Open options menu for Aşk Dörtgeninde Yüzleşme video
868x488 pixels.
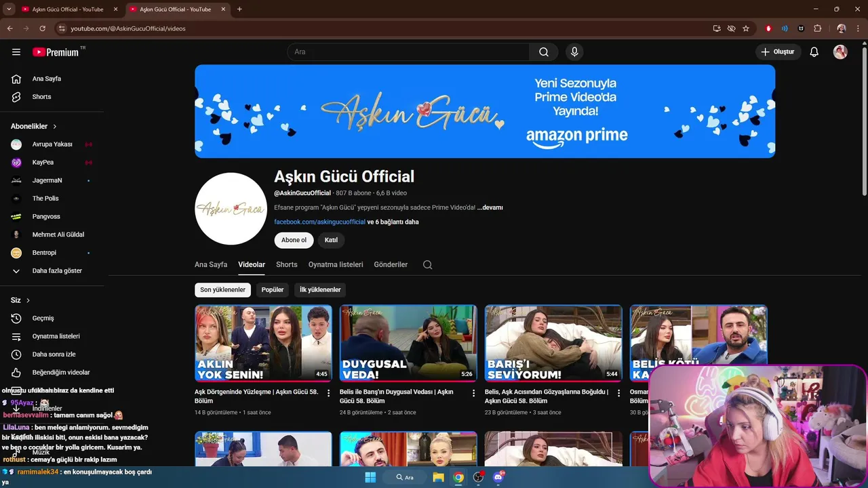coord(329,393)
